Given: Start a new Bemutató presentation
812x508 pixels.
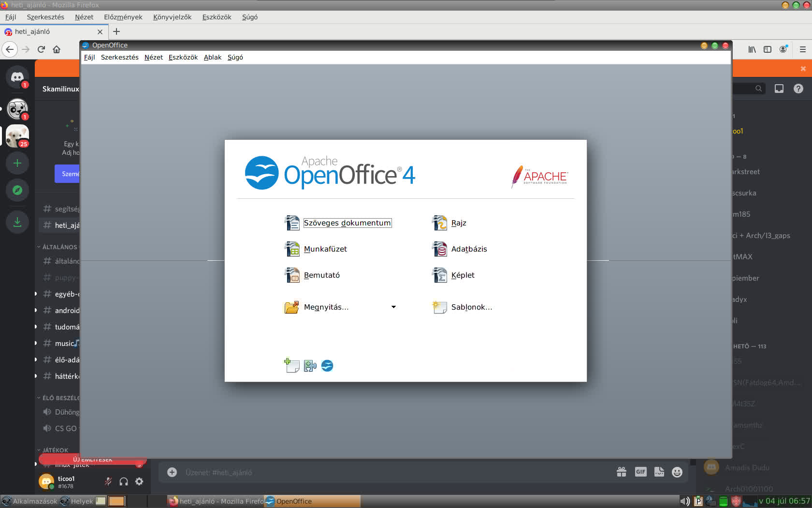Looking at the screenshot, I should tap(321, 275).
